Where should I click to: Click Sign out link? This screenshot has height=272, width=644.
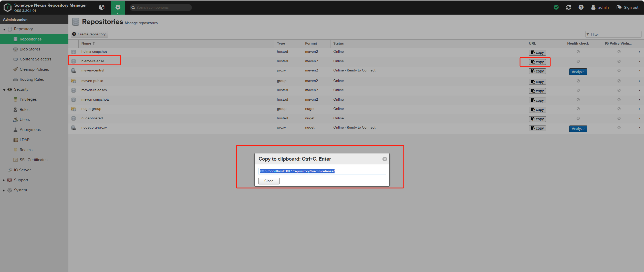628,7
